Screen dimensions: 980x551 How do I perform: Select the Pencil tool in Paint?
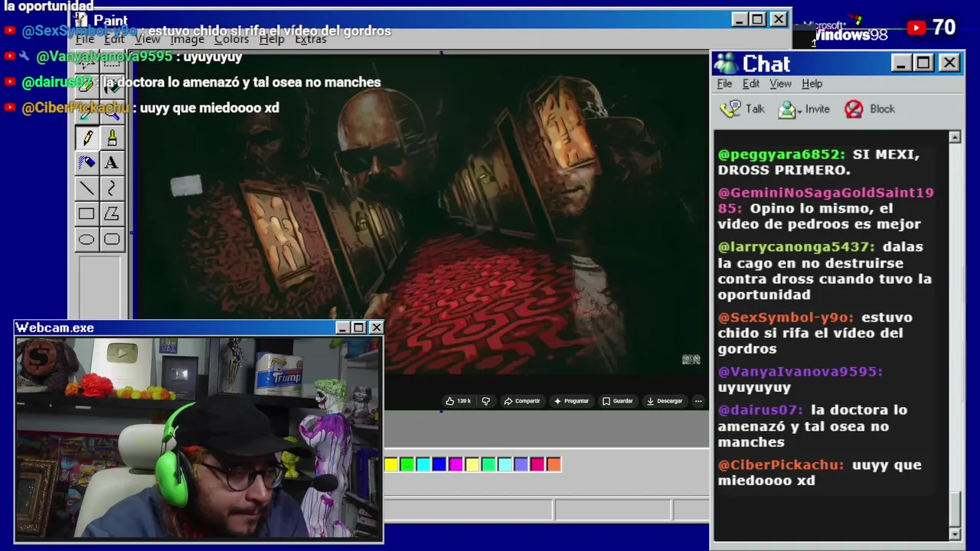[x=87, y=138]
